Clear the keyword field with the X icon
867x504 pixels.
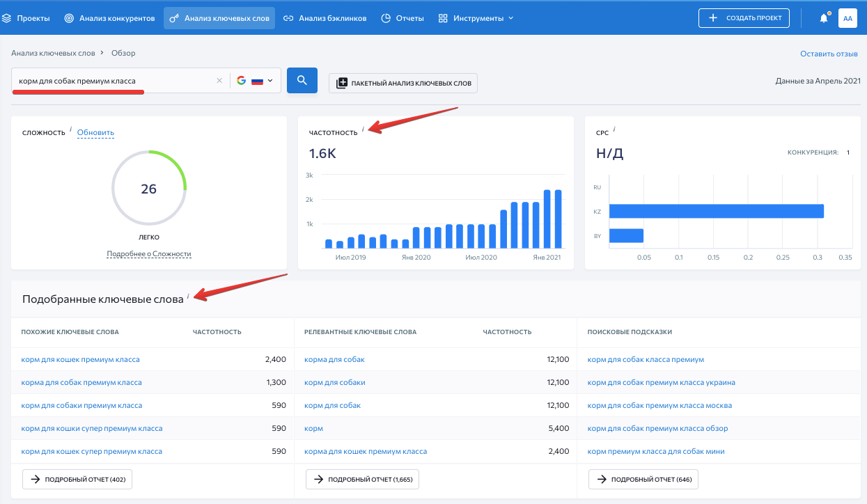pyautogui.click(x=220, y=80)
